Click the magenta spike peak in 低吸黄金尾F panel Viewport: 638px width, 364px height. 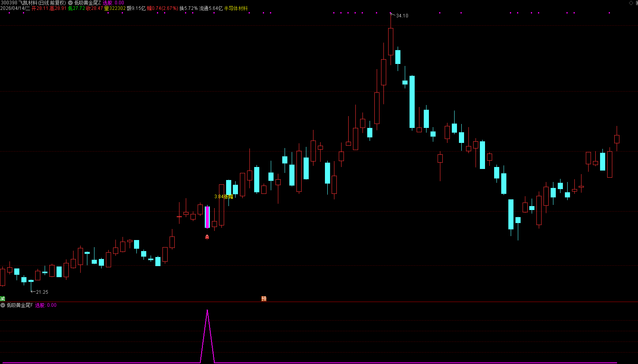click(x=207, y=311)
